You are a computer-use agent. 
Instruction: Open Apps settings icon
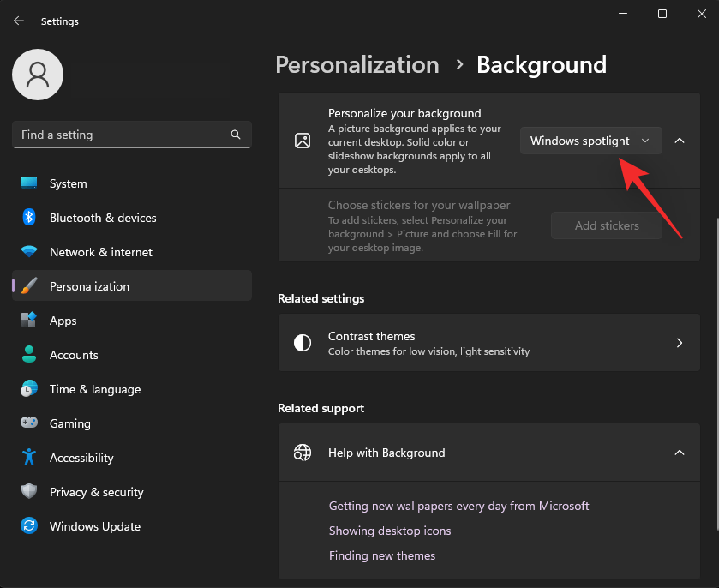(28, 320)
